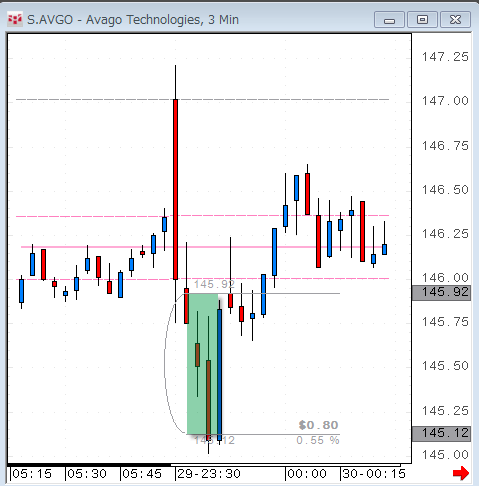This screenshot has width=479, height=486.
Task: Click the 146.00 price axis label
Action: tap(445, 277)
